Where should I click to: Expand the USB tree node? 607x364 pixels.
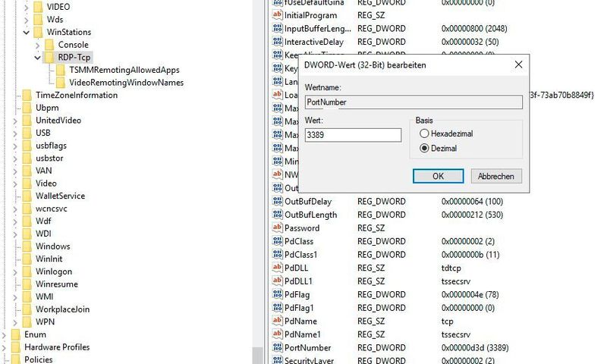point(15,133)
